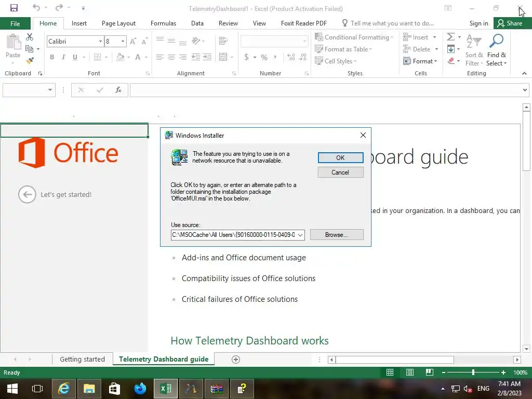Click Browse... in Windows Installer dialog
The image size is (532, 399).
337,235
